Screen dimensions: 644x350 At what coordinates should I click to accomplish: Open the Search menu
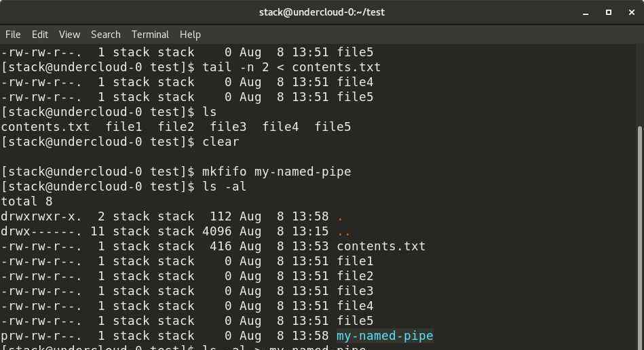[106, 35]
